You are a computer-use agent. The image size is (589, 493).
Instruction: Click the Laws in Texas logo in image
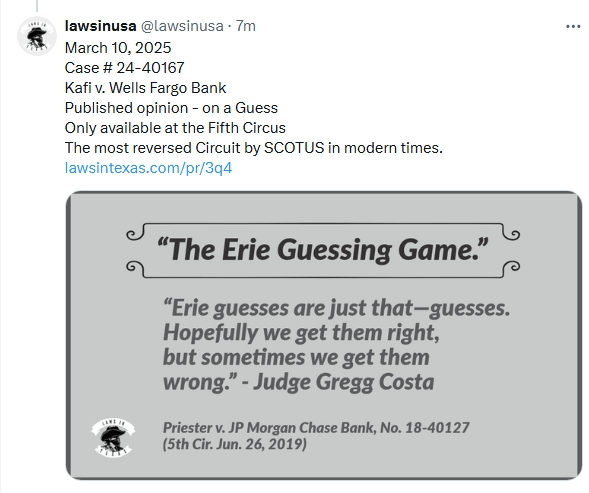[x=113, y=437]
